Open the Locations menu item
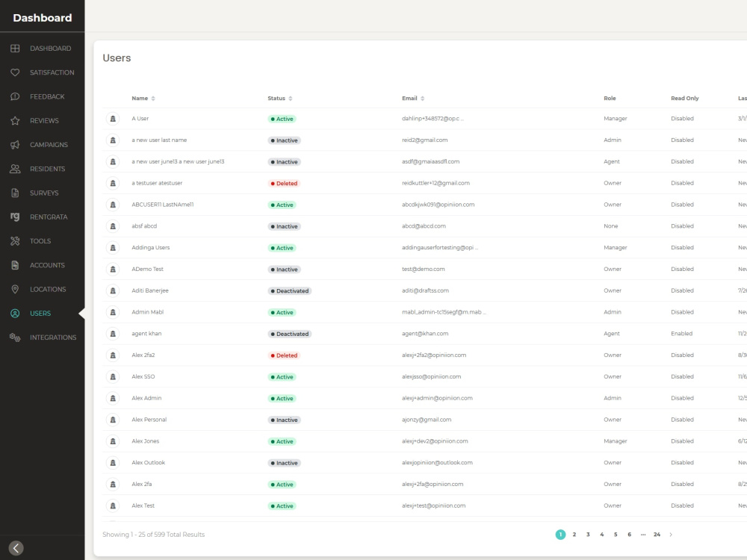 pos(48,289)
